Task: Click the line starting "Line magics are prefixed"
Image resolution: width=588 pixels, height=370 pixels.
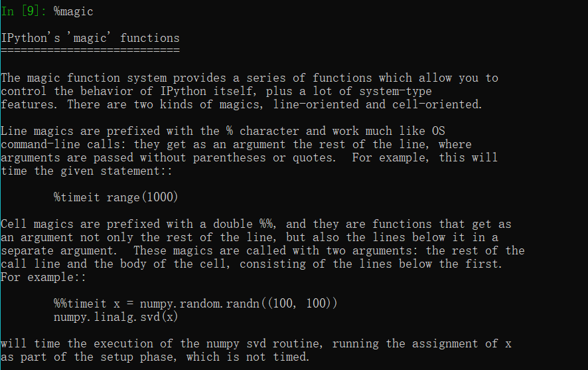Action: point(223,131)
